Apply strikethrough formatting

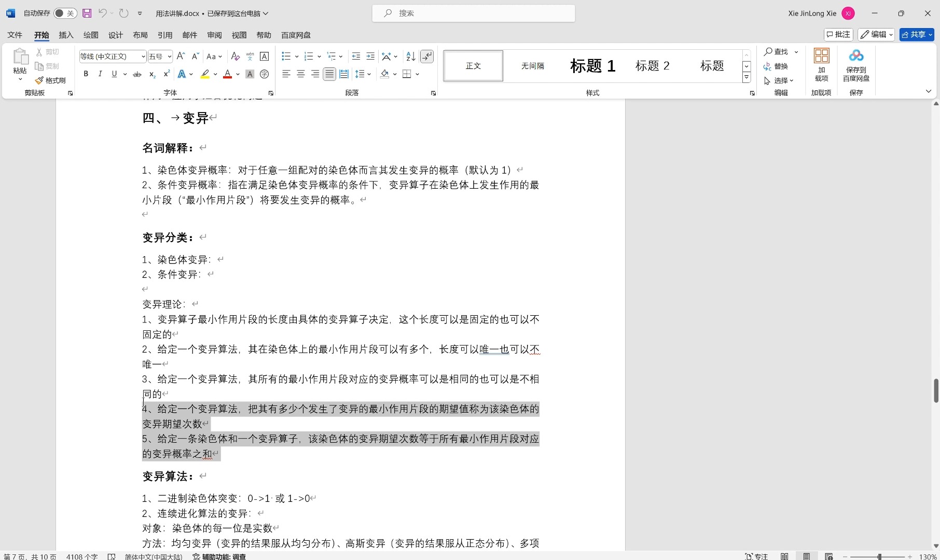tap(137, 74)
